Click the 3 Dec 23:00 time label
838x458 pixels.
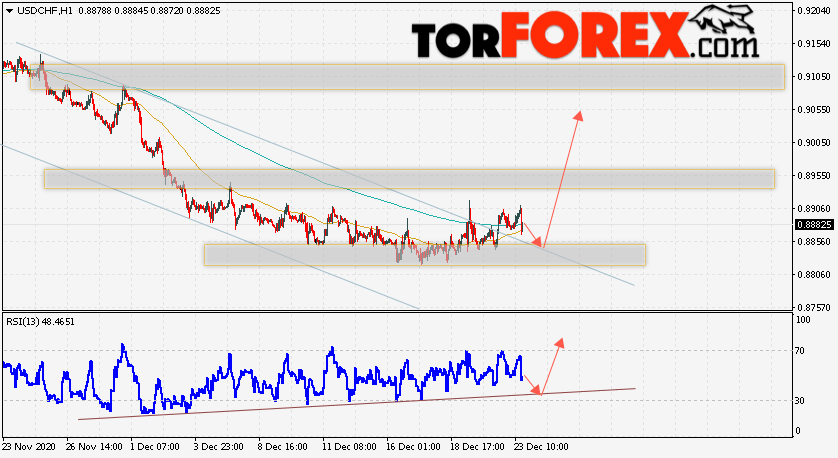pyautogui.click(x=219, y=447)
